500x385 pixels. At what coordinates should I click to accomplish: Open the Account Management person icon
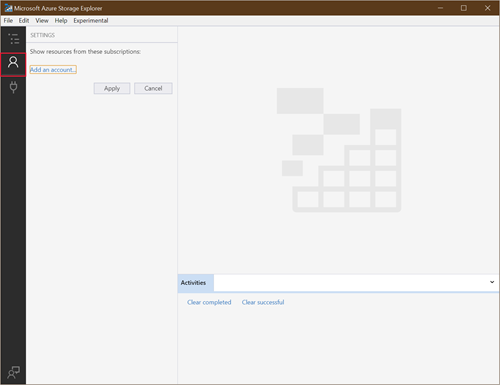13,62
